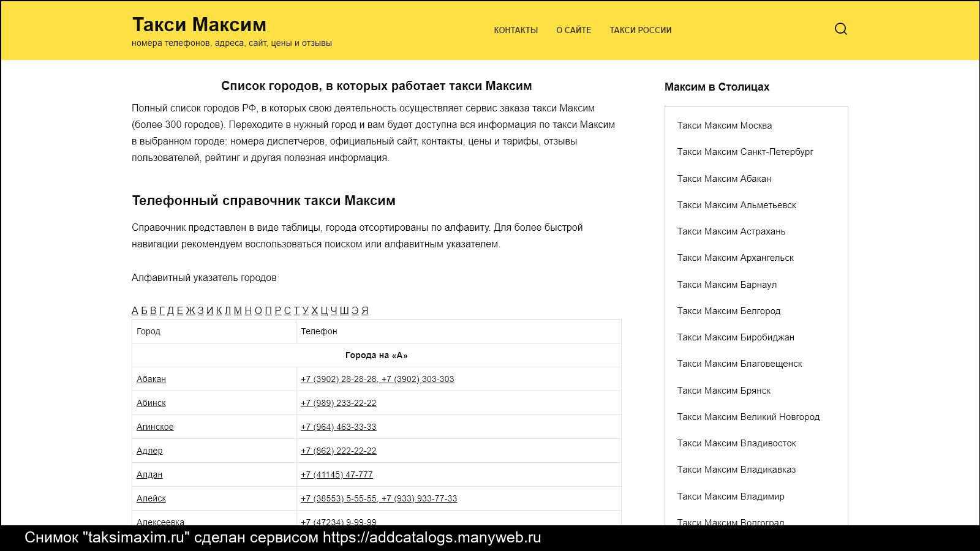Jump to cities starting with letter У
Viewport: 980px width, 551px height.
(305, 310)
